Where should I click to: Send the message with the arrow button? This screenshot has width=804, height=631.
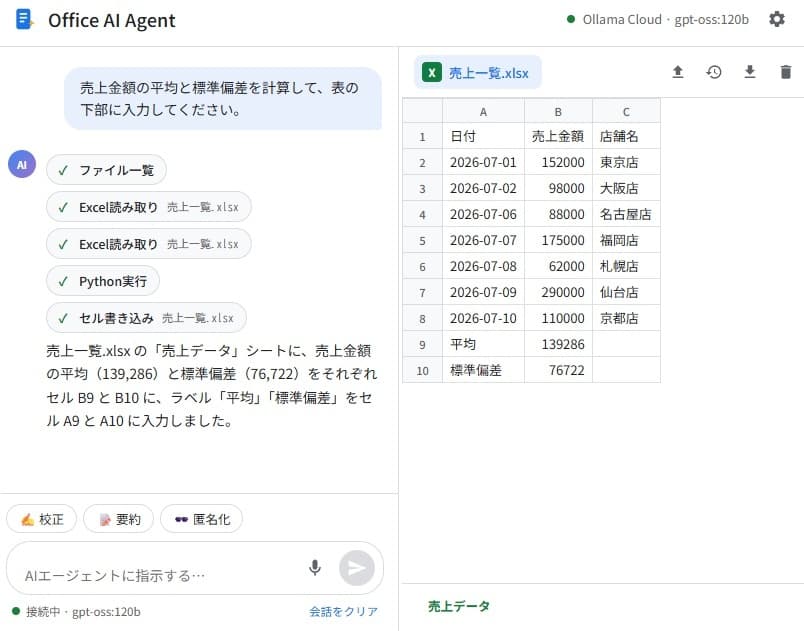(357, 568)
